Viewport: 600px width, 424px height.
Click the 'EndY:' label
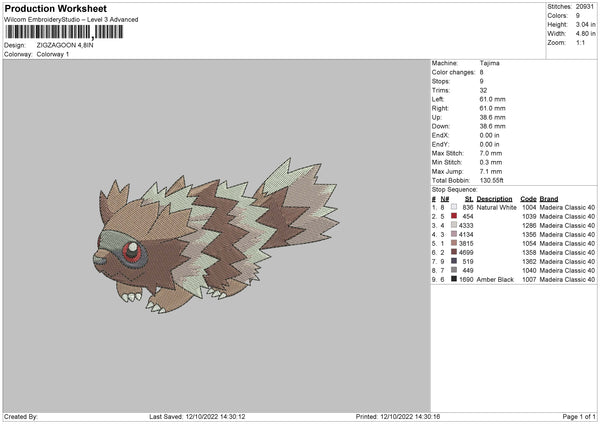(x=440, y=144)
